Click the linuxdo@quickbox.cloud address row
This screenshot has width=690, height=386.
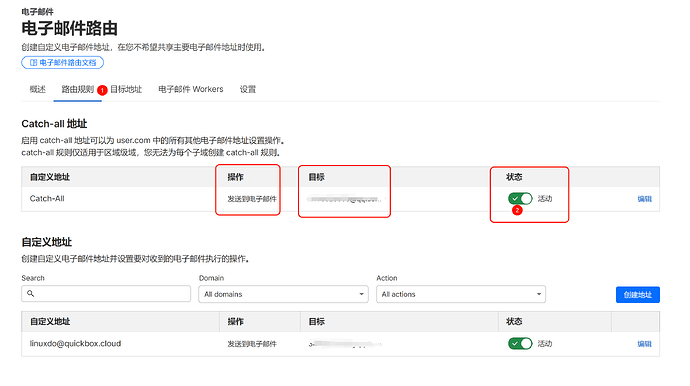click(x=340, y=344)
